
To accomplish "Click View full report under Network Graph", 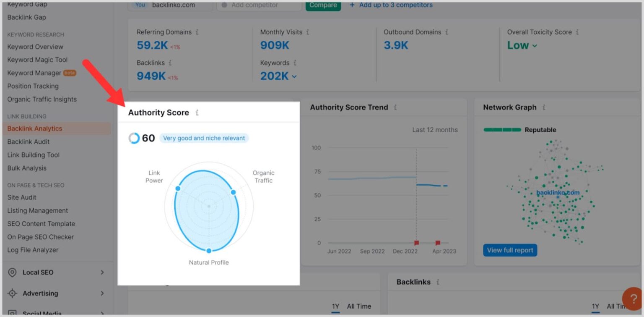I will point(510,250).
